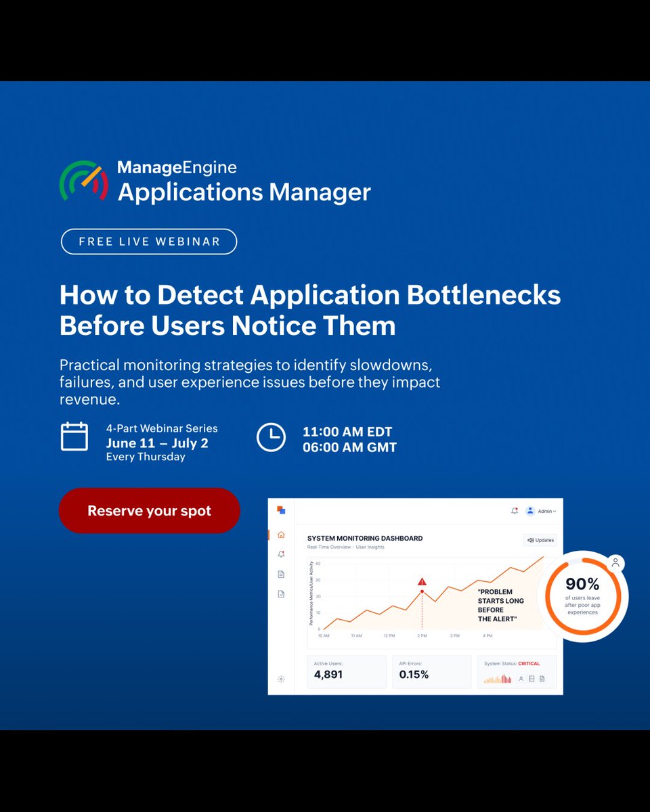This screenshot has height=812, width=650.
Task: Click the user icon in System Status card
Action: (x=521, y=679)
